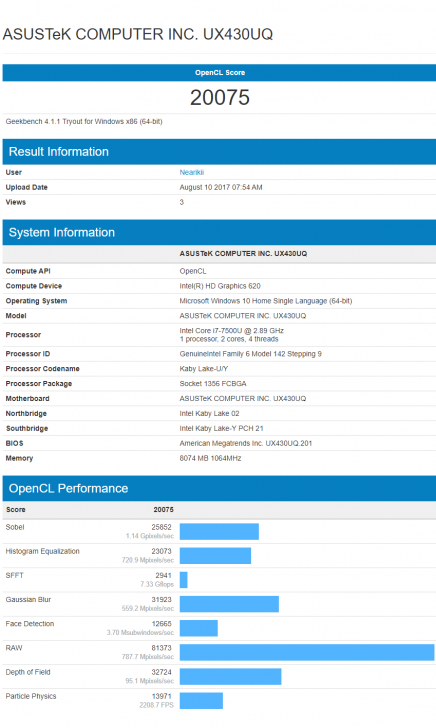Click the Compute API value OpenCL
This screenshot has height=728, width=436.
tap(193, 271)
